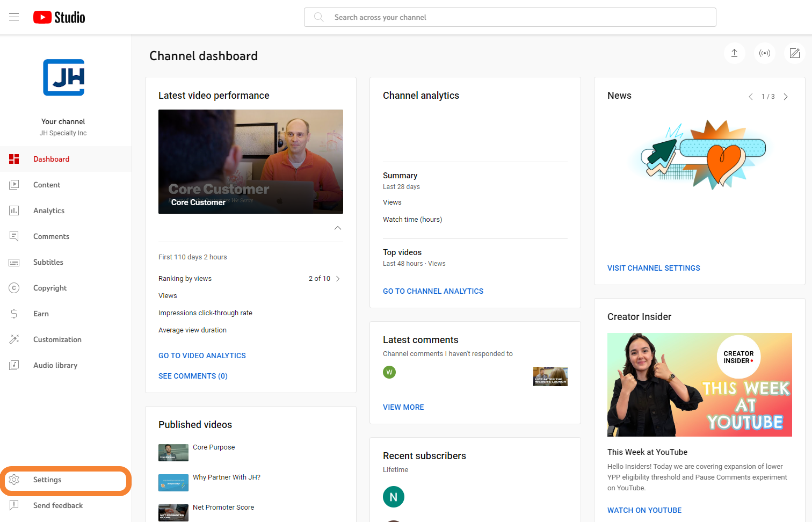Open the commented video thumbnail in Latest comments
812x522 pixels.
(x=550, y=376)
